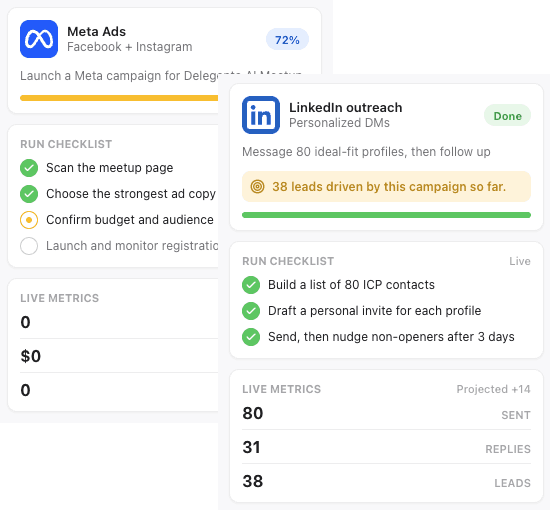The height and width of the screenshot is (510, 550).
Task: Click the 31 REPLIES metric value
Action: click(251, 447)
